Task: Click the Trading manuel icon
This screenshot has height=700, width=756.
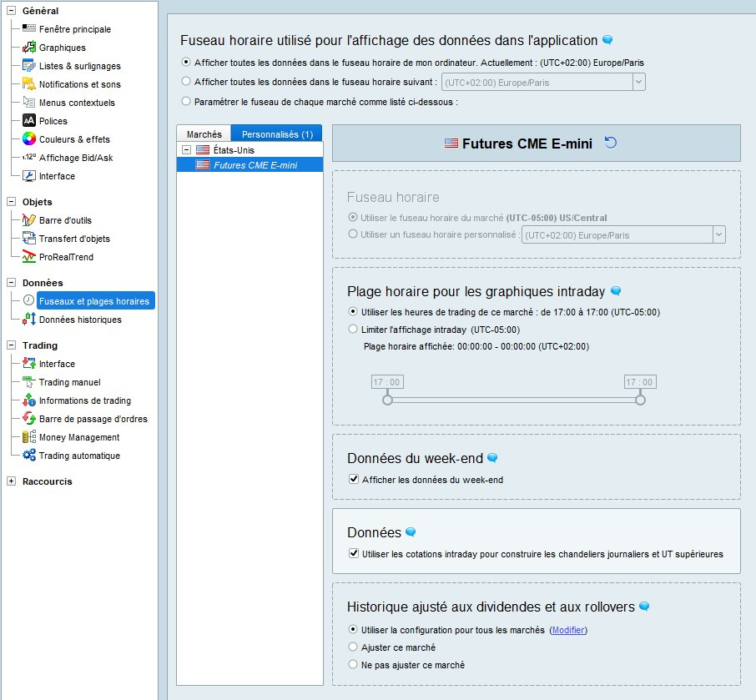Action: coord(29,381)
